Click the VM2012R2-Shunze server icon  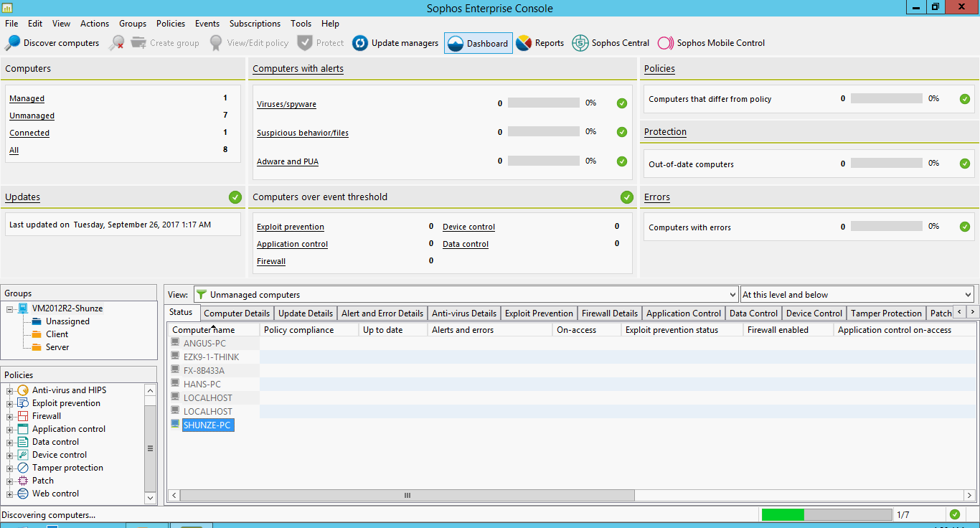coord(24,308)
